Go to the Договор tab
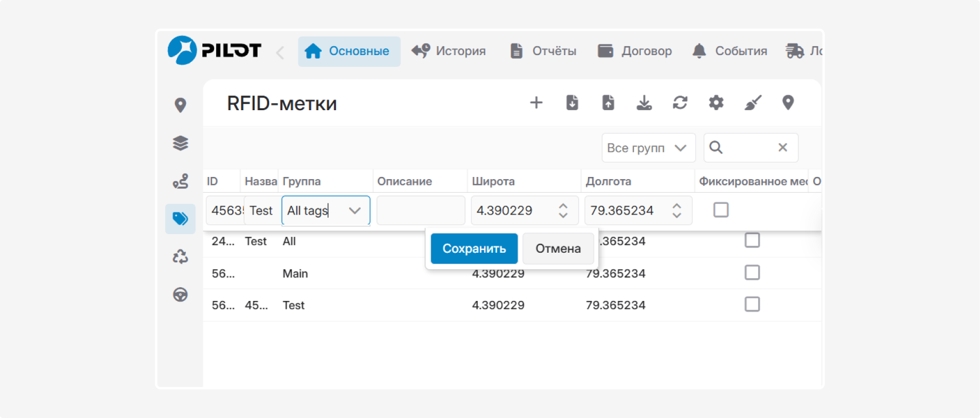980x418 pixels. (635, 51)
